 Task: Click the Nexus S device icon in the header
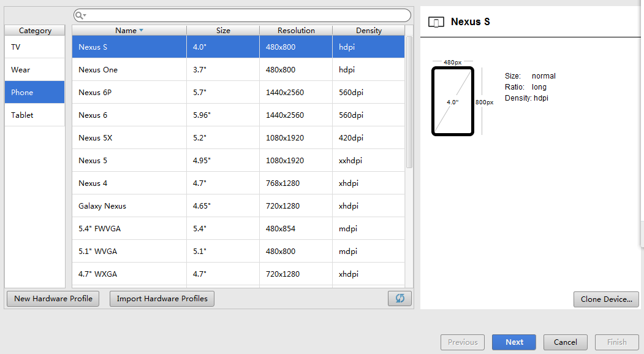(x=436, y=22)
